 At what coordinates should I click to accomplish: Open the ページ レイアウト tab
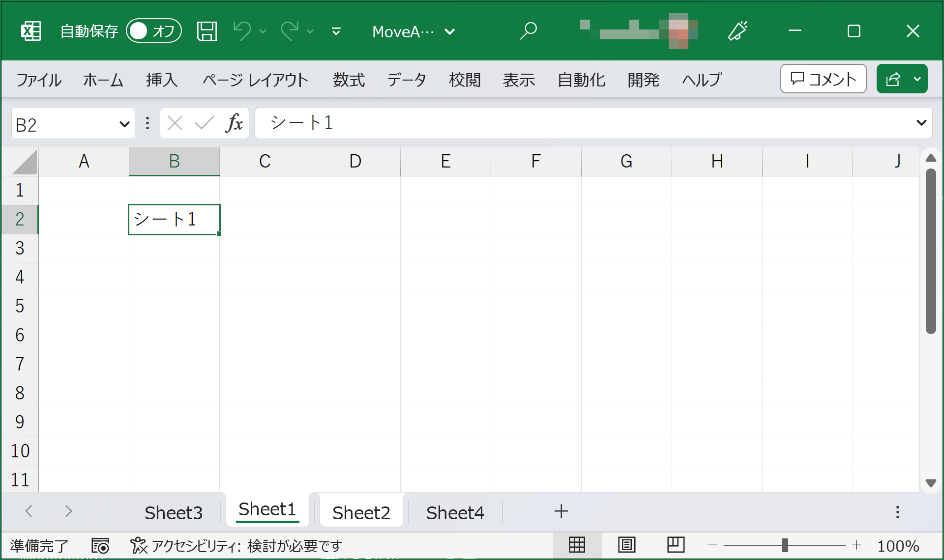tap(255, 80)
